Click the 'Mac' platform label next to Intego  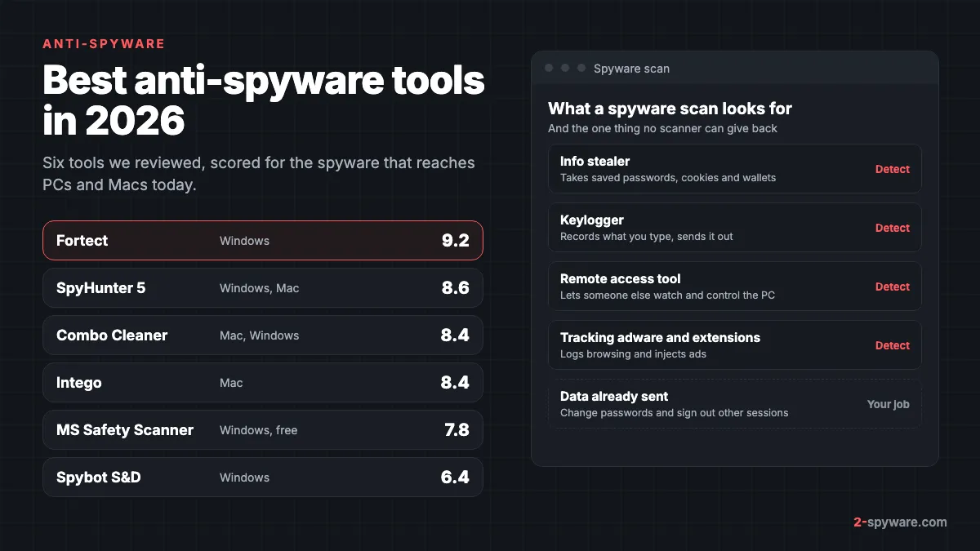[x=231, y=383]
